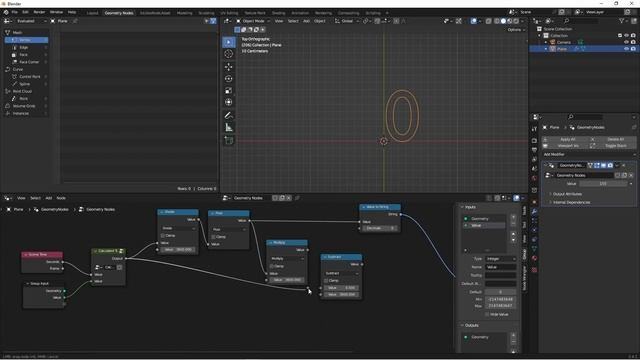Open the Modifiers wrench properties tab
The image size is (640, 360).
[534, 211]
